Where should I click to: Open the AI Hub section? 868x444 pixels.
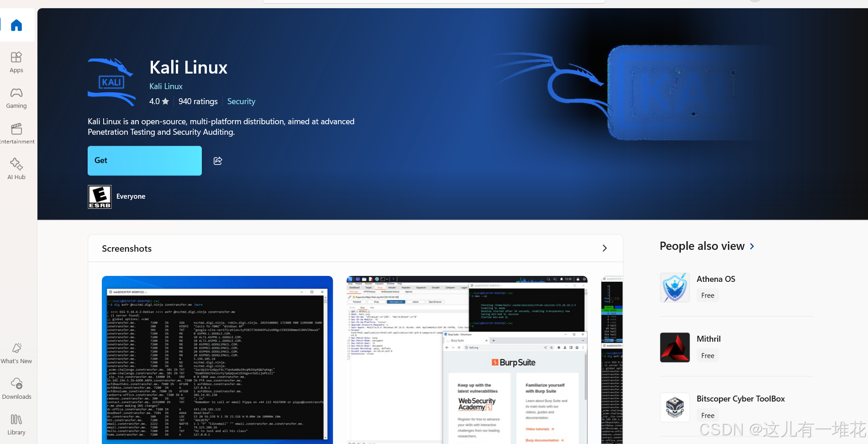(16, 169)
